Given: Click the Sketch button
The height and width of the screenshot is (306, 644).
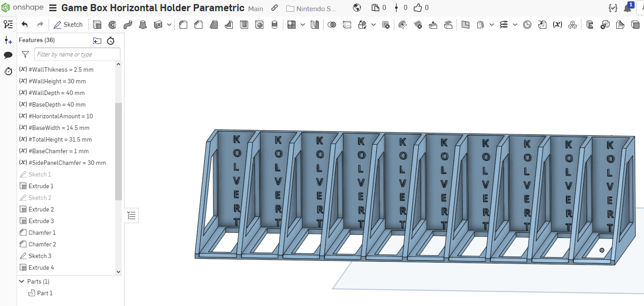Looking at the screenshot, I should 68,24.
